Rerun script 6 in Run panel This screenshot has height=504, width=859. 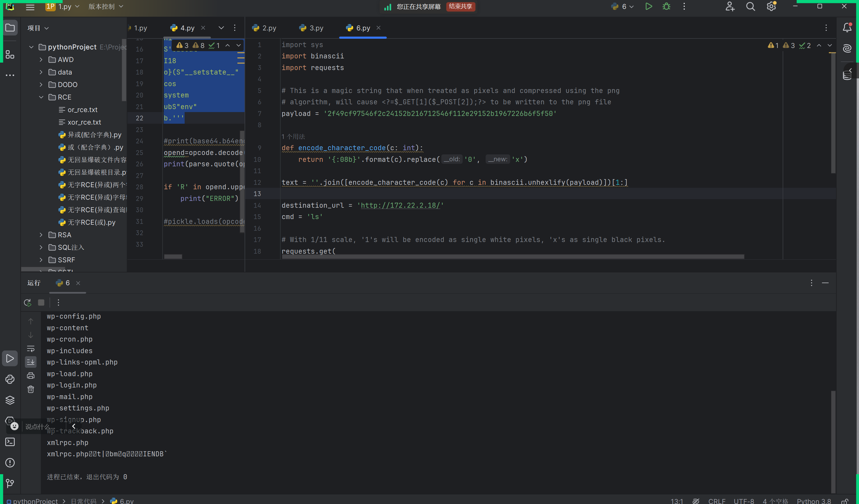[28, 303]
